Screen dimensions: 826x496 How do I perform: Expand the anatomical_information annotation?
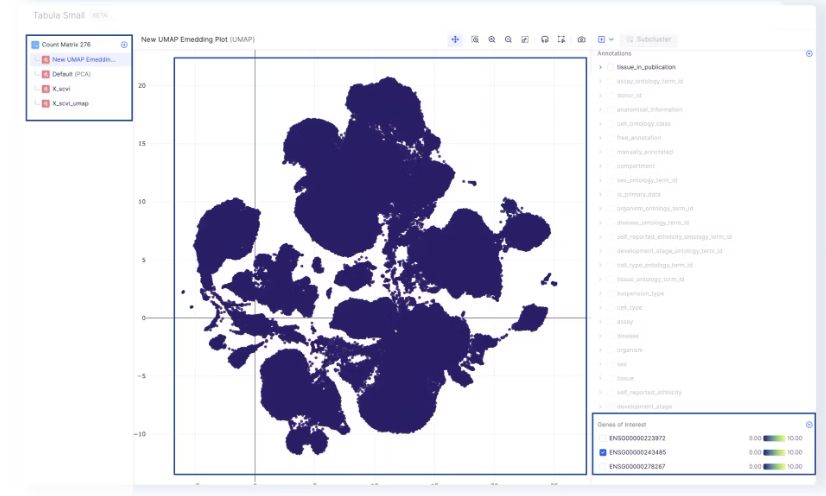[x=600, y=110]
